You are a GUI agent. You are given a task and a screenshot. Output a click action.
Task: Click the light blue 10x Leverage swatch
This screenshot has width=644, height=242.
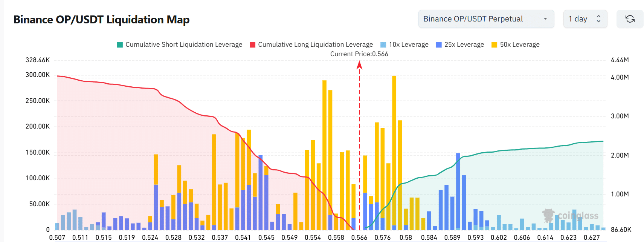tap(383, 45)
